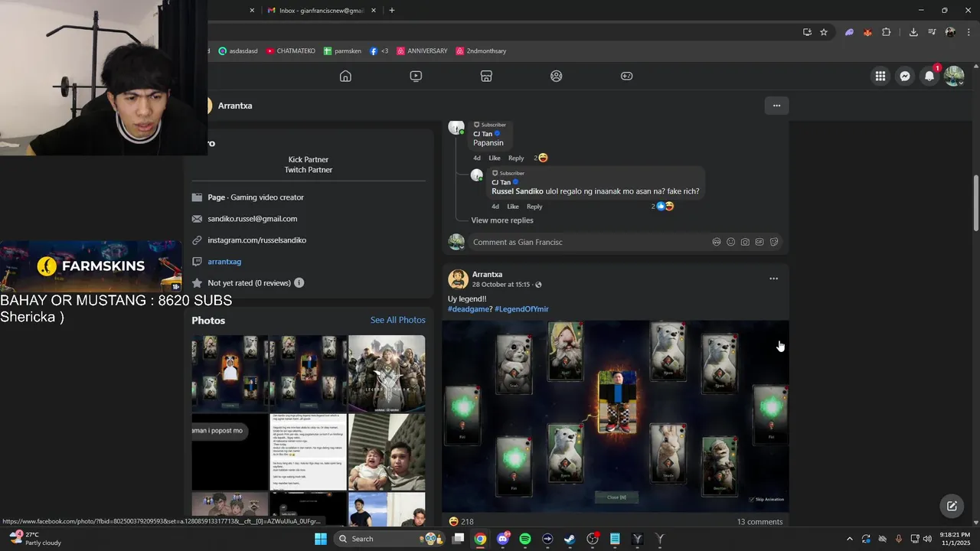980x551 pixels.
Task: Open the parmsken bookmark
Action: [x=342, y=51]
